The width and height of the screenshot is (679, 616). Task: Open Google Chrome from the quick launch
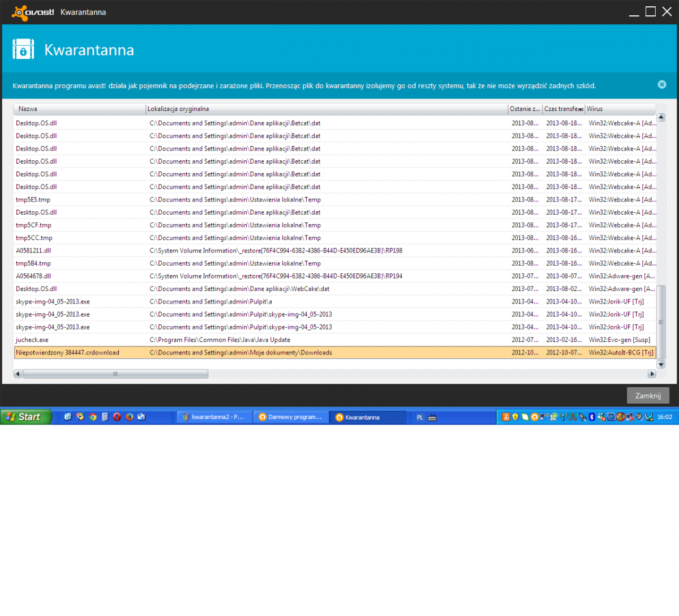(x=93, y=417)
